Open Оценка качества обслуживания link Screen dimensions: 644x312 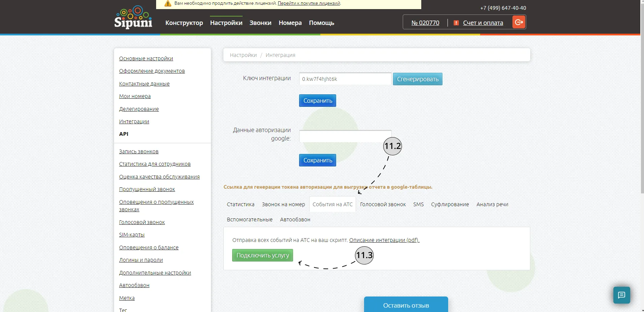click(159, 177)
